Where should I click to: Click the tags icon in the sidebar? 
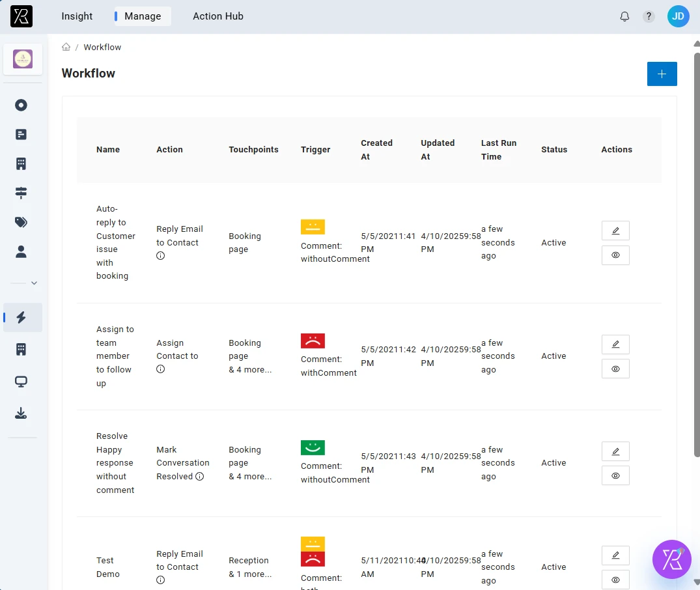point(20,222)
